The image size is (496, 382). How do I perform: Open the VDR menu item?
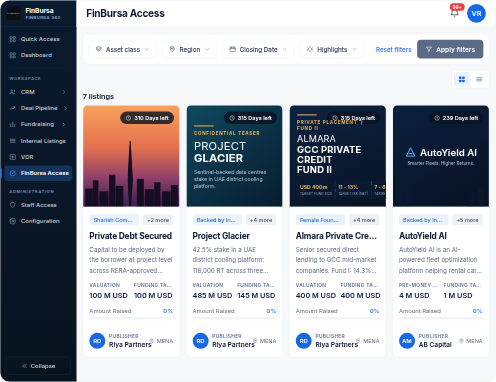38,157
